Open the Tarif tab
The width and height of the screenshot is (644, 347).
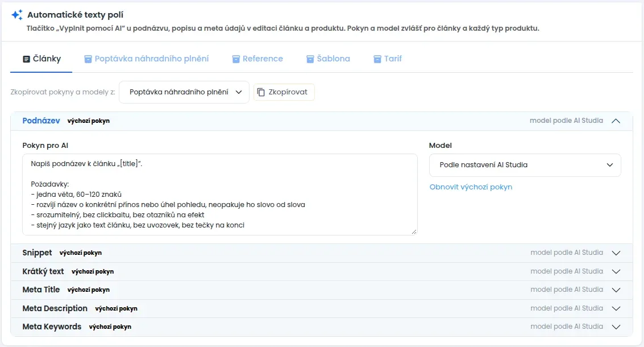(387, 59)
